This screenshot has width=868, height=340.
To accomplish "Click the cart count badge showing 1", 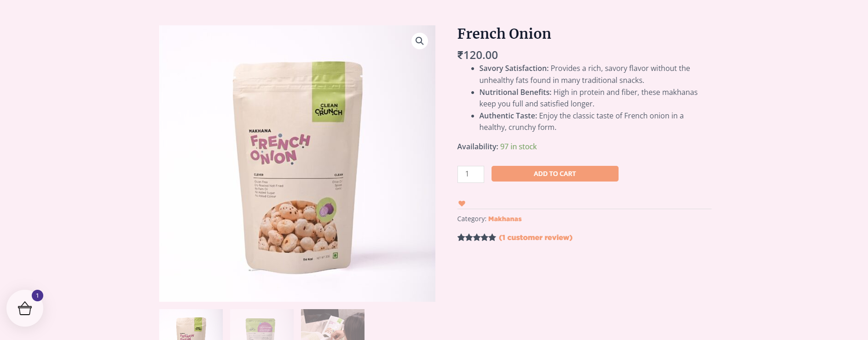I will 38,296.
